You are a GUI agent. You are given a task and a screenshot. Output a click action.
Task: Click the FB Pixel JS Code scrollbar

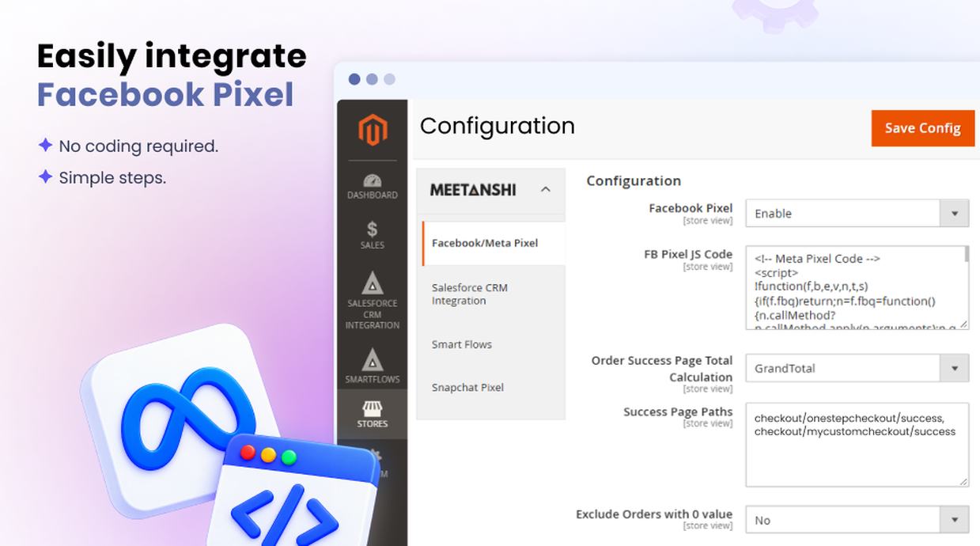966,253
